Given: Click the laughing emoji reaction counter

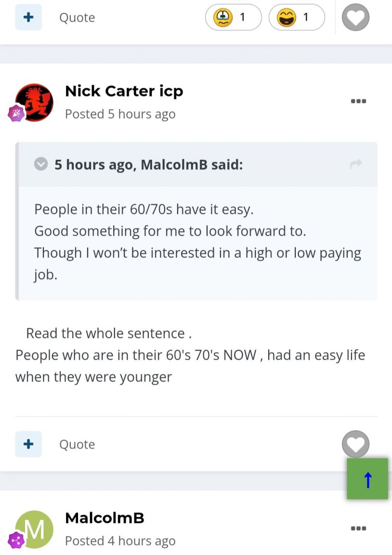Looking at the screenshot, I should click(x=296, y=18).
